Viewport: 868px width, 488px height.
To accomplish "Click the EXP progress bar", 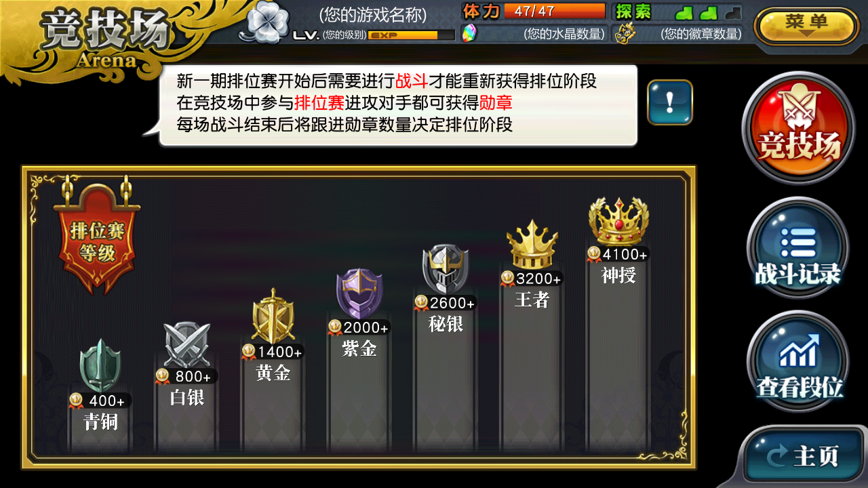I will pos(411,35).
